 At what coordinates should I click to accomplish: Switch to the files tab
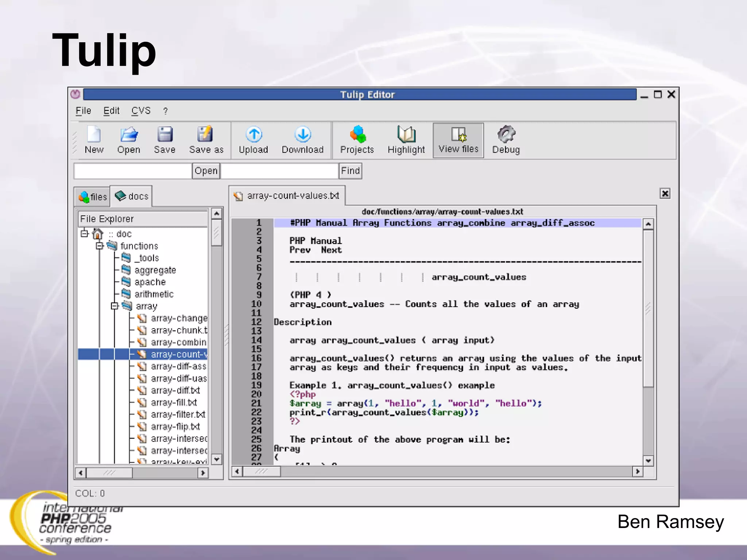coord(93,197)
